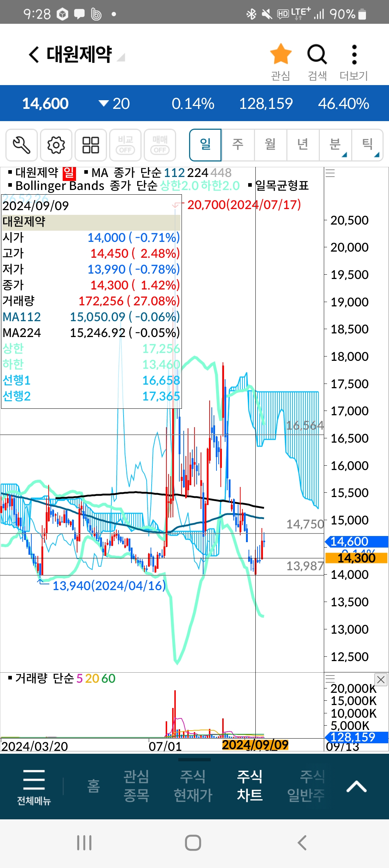Tap the highlighted 2024/09/09 date label

click(x=255, y=745)
